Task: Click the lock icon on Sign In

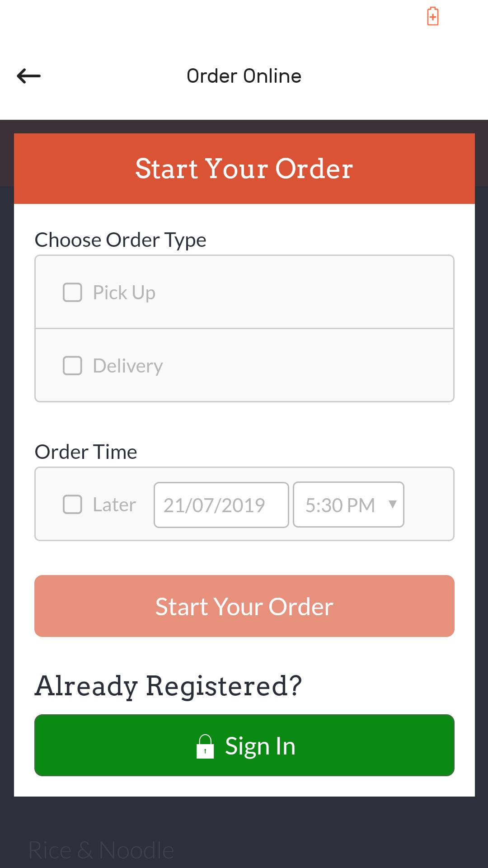Action: [x=205, y=746]
